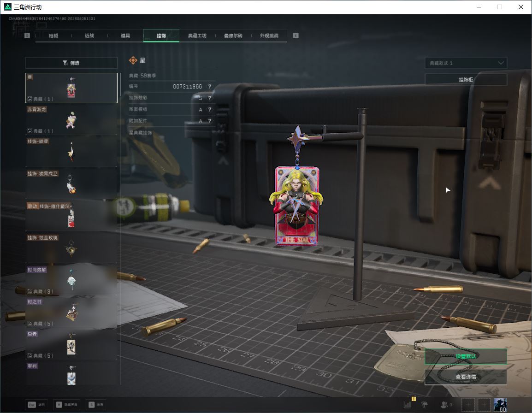Open the 附加配件 help question mark
532x413 pixels.
210,121
